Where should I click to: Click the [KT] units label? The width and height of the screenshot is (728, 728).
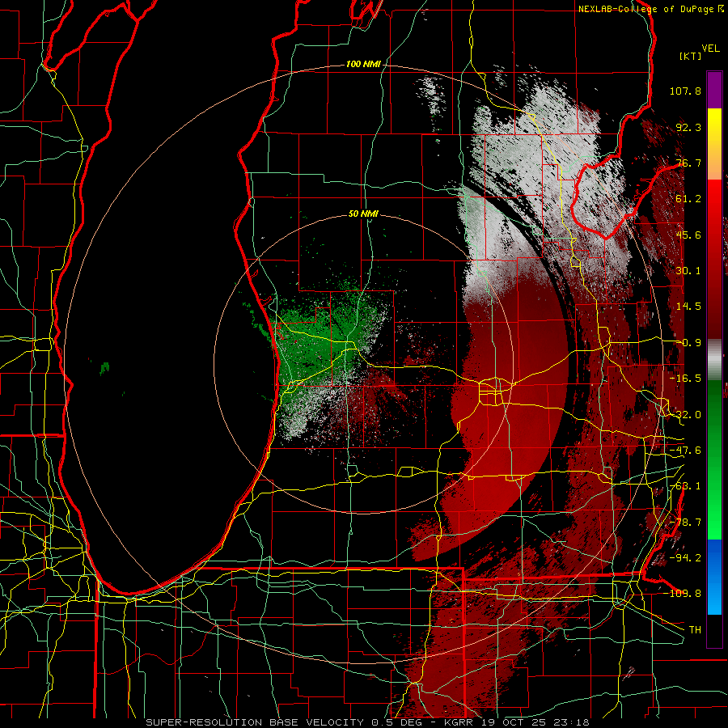691,56
